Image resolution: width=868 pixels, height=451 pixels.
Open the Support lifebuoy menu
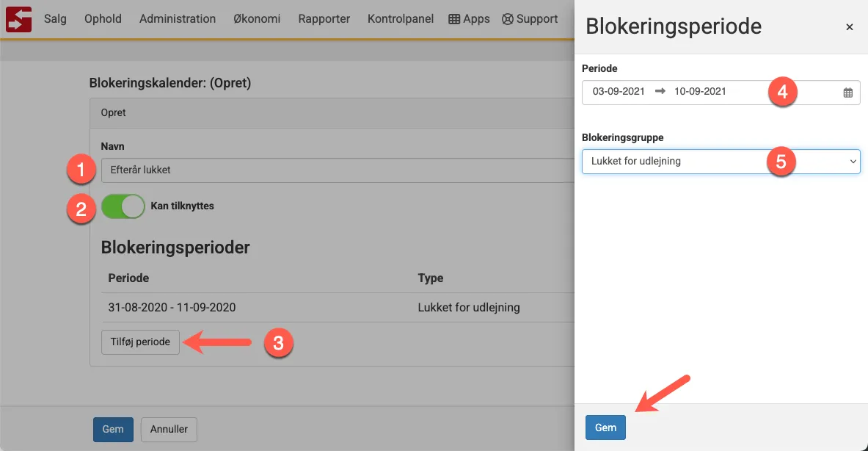(530, 19)
